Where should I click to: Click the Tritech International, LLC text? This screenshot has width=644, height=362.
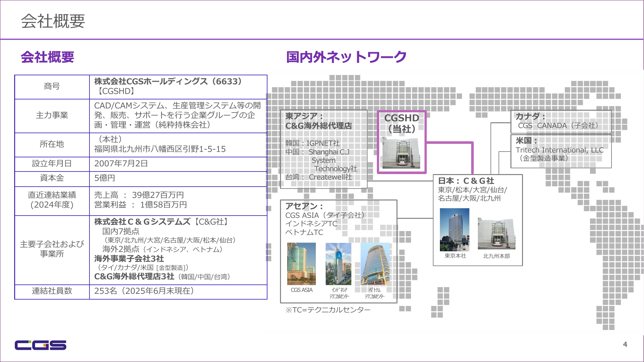(x=560, y=150)
